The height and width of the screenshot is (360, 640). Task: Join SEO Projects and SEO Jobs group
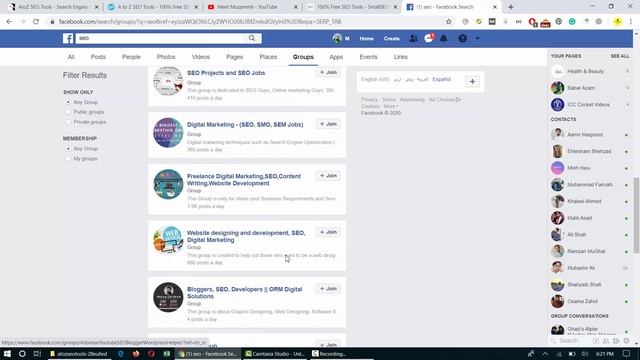(x=328, y=72)
